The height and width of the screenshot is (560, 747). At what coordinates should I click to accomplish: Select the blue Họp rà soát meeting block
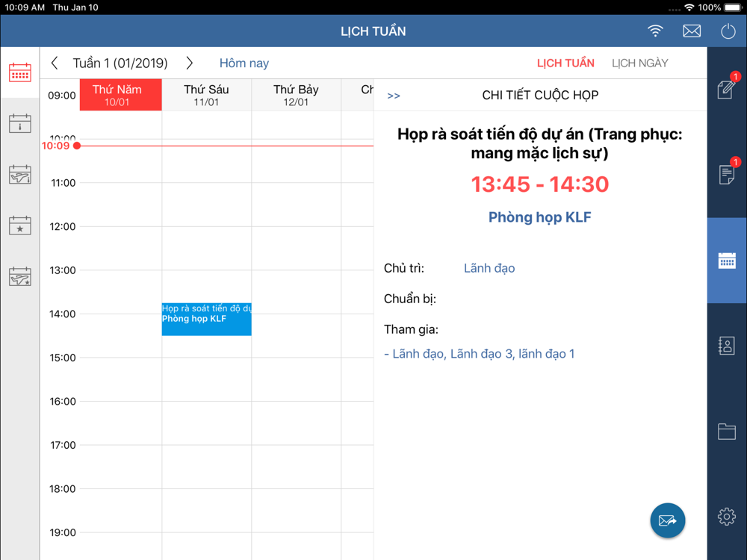coord(206,319)
